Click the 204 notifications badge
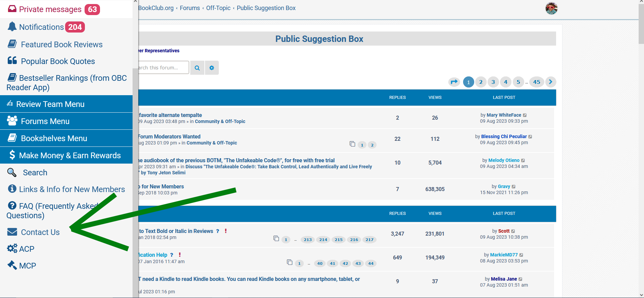Image resolution: width=644 pixels, height=298 pixels. point(75,27)
